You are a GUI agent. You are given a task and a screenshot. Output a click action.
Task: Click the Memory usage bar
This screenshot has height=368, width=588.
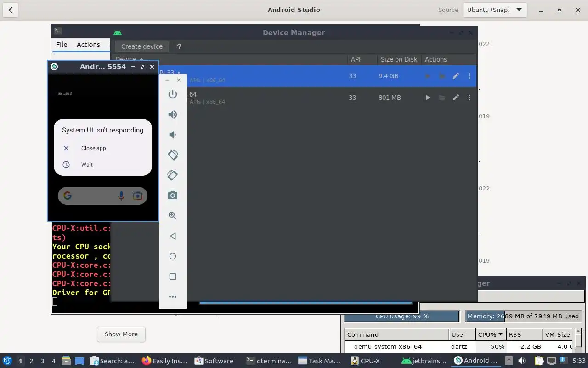click(523, 316)
